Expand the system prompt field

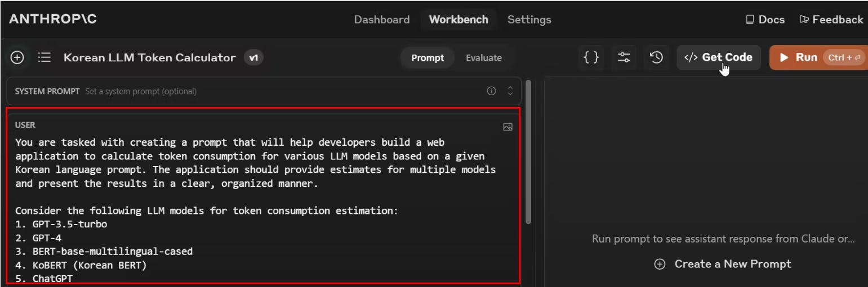[x=510, y=91]
